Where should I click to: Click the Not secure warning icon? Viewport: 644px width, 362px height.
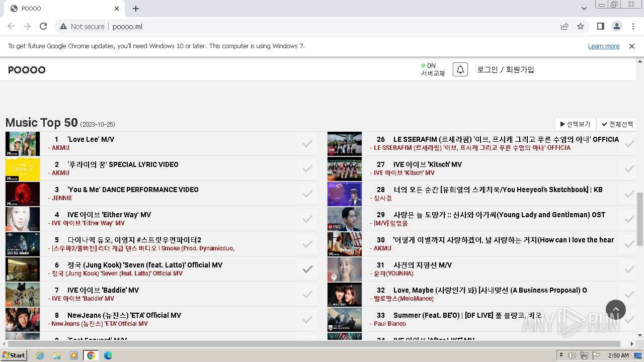[63, 26]
